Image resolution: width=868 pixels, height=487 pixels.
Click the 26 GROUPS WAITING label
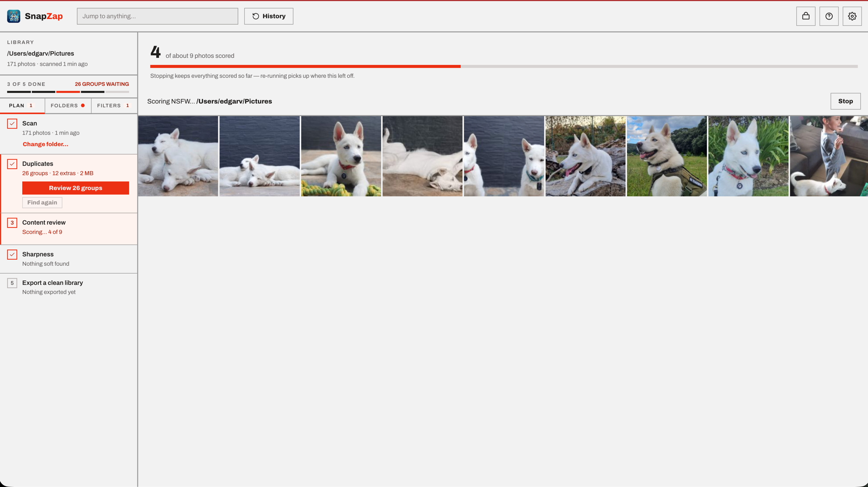click(x=102, y=84)
